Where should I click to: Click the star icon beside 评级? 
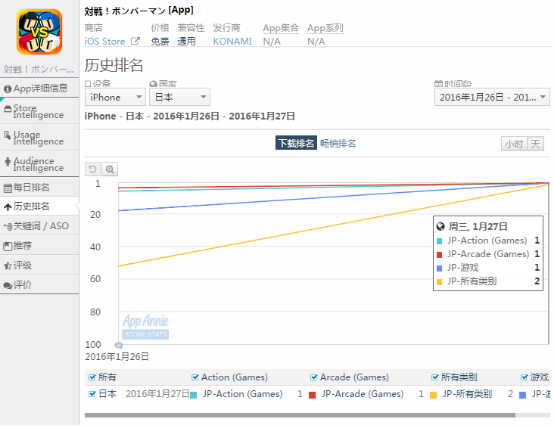(7, 266)
